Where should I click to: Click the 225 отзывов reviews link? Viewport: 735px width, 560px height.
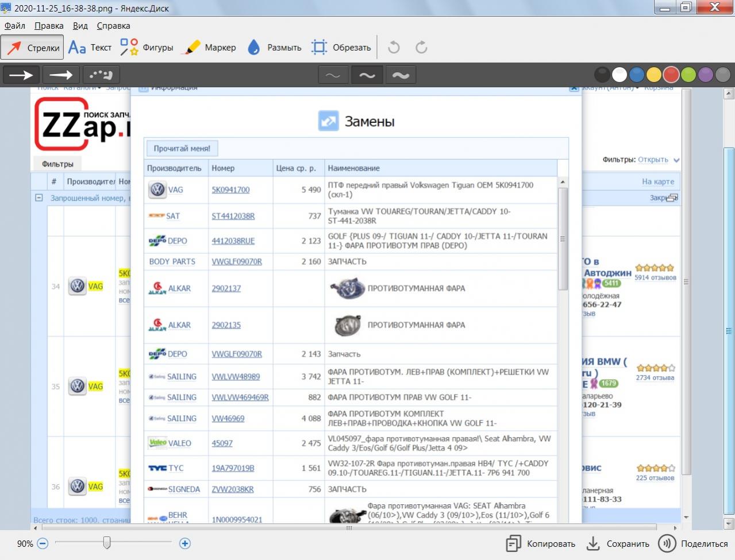pyautogui.click(x=655, y=478)
